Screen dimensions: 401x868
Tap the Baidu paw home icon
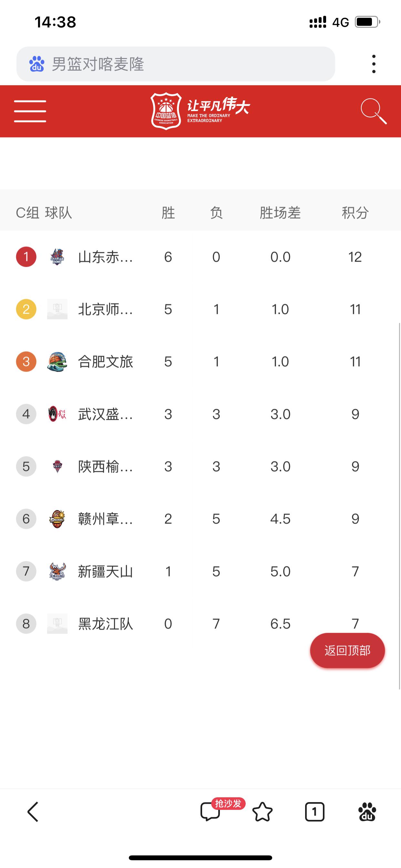click(x=367, y=812)
